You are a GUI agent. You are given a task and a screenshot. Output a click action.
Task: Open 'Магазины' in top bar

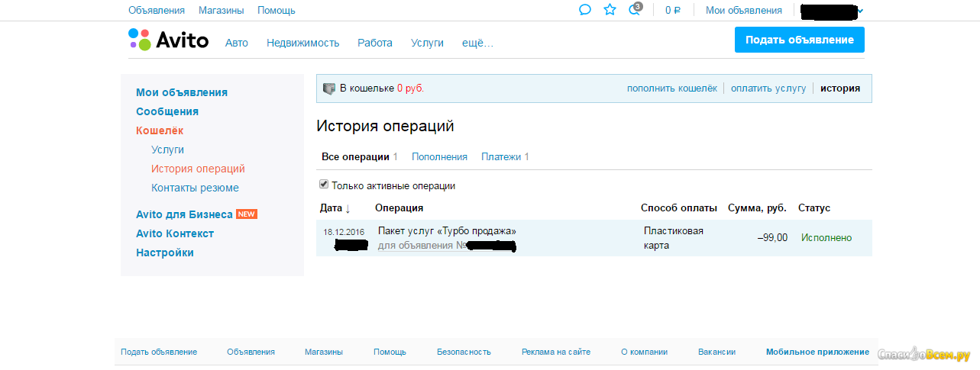[221, 10]
